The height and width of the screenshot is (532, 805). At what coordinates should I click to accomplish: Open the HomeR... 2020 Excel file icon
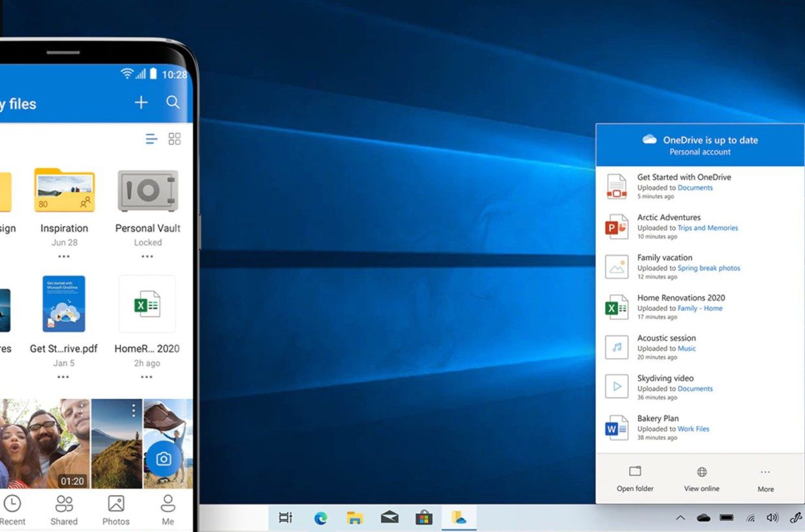tap(147, 304)
